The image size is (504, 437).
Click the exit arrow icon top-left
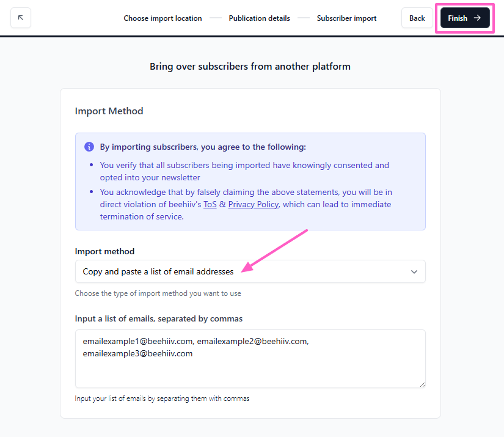[21, 18]
